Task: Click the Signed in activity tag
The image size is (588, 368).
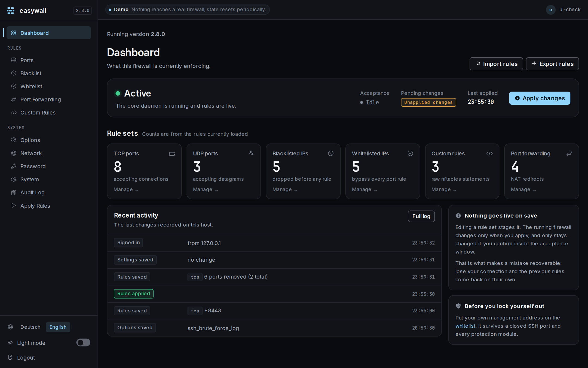Action: click(x=128, y=243)
